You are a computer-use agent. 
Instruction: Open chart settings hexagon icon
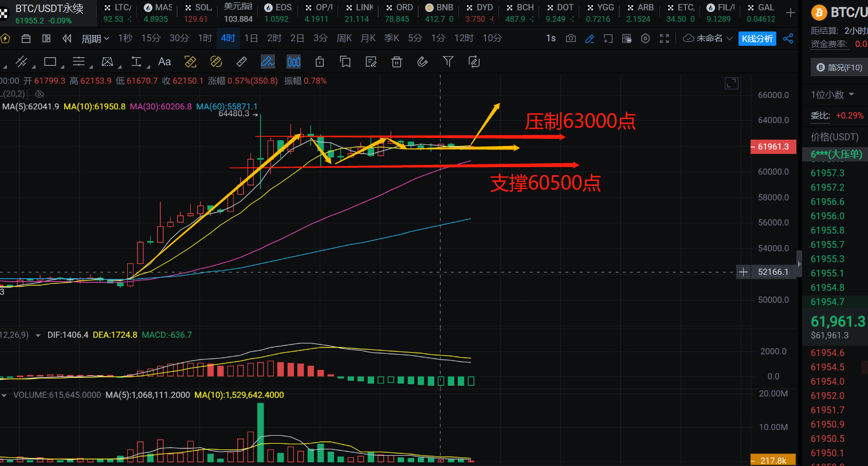[646, 38]
